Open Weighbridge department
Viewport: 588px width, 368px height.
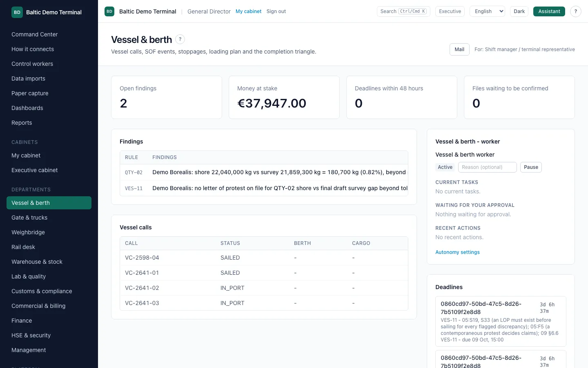click(49, 232)
